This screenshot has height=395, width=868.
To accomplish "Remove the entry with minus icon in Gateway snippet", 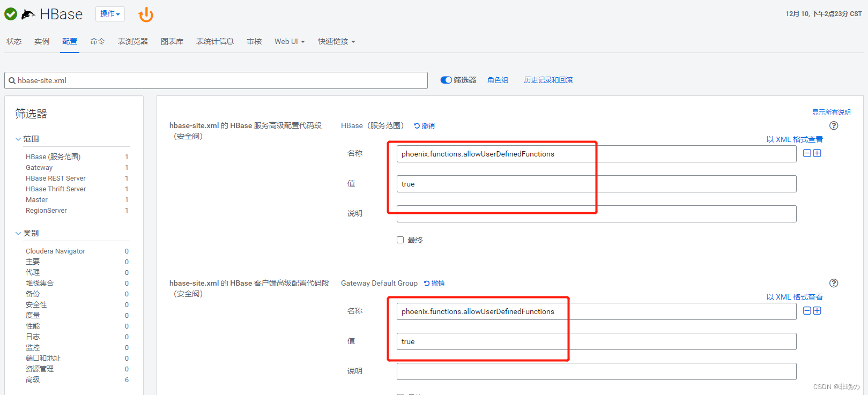I will (807, 311).
